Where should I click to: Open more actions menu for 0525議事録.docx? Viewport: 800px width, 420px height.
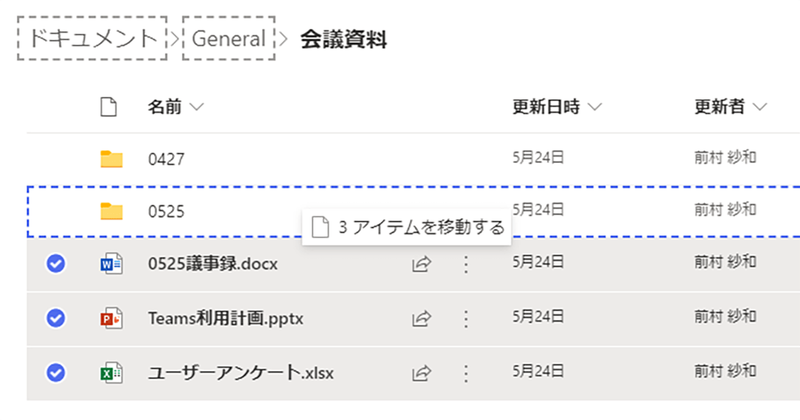[465, 265]
